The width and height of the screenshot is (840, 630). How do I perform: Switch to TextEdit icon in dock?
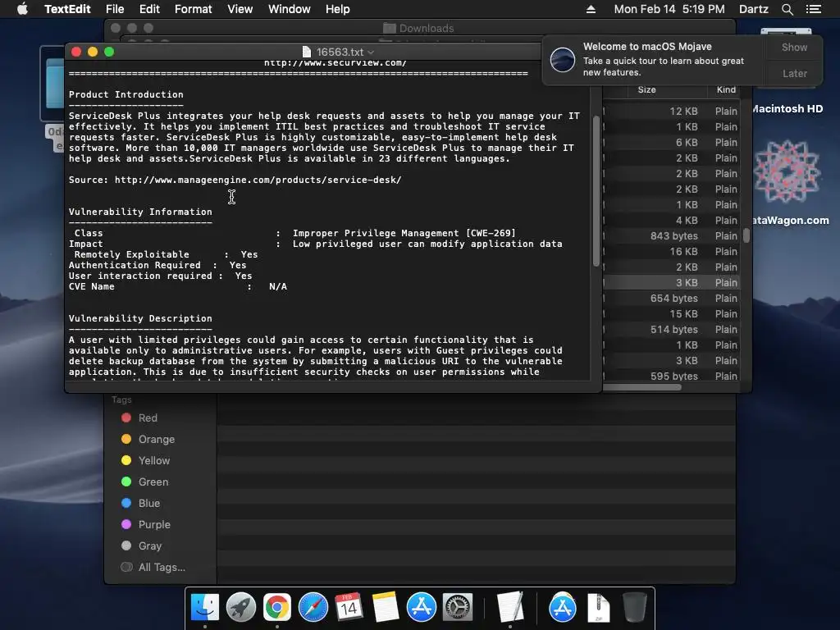tap(509, 608)
